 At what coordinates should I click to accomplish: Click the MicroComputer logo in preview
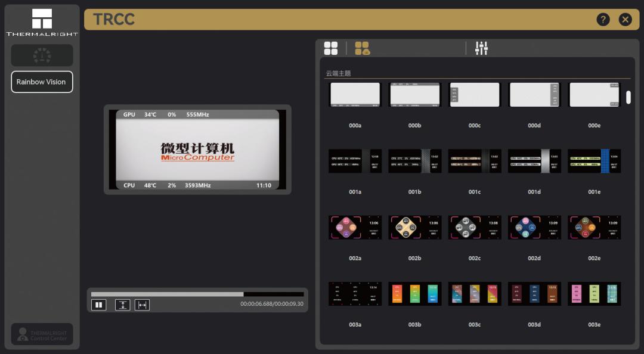(197, 151)
